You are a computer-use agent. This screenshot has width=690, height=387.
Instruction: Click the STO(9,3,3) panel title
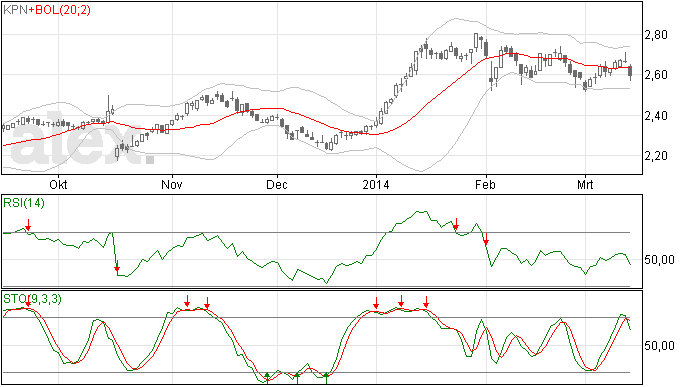[x=33, y=299]
